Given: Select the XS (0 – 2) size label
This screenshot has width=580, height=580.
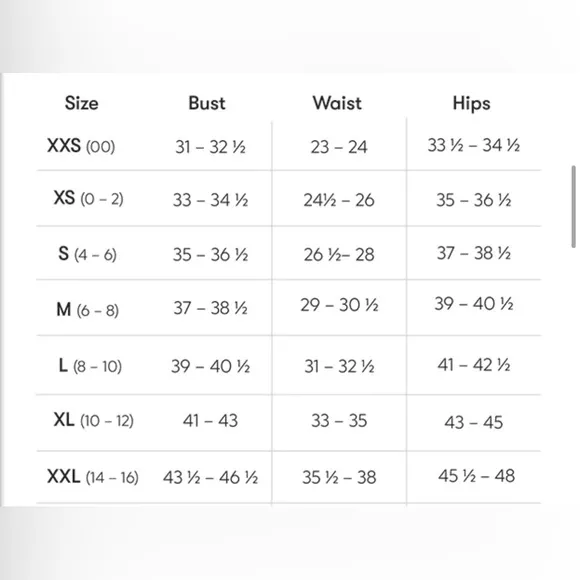Looking at the screenshot, I should [x=88, y=199].
